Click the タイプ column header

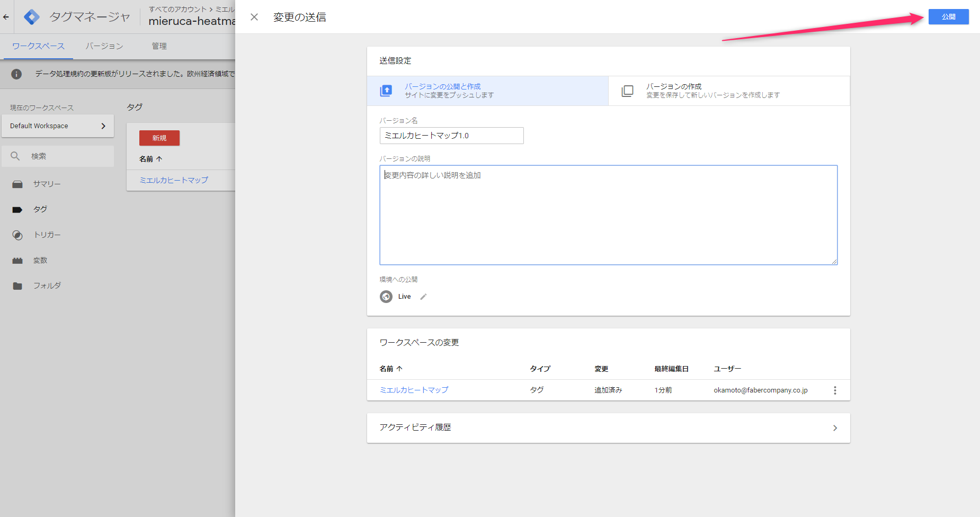pos(540,369)
